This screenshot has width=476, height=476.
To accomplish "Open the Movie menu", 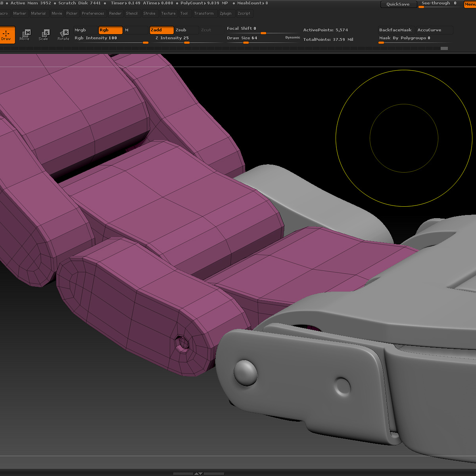I will coord(57,13).
